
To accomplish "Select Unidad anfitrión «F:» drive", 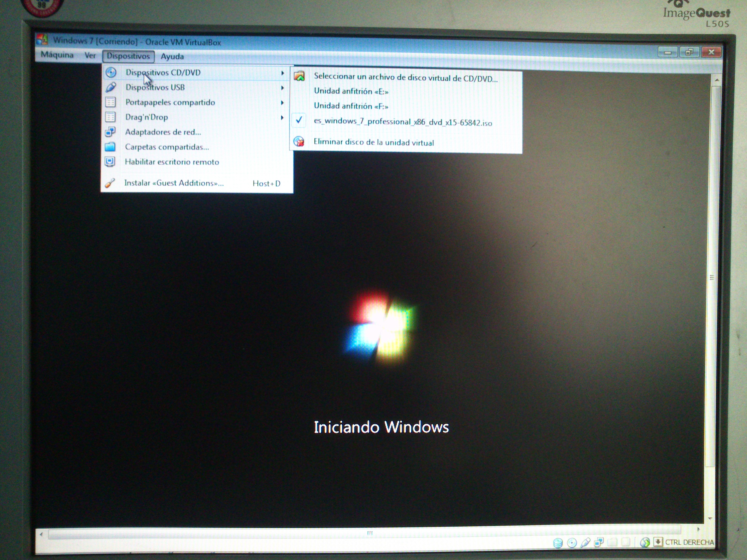I will 351,106.
